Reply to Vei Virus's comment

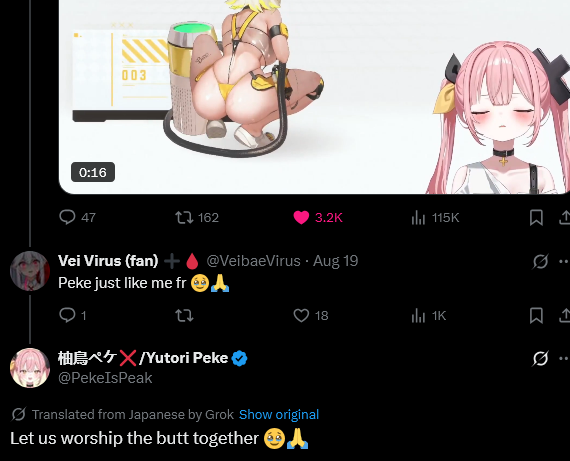[72, 315]
